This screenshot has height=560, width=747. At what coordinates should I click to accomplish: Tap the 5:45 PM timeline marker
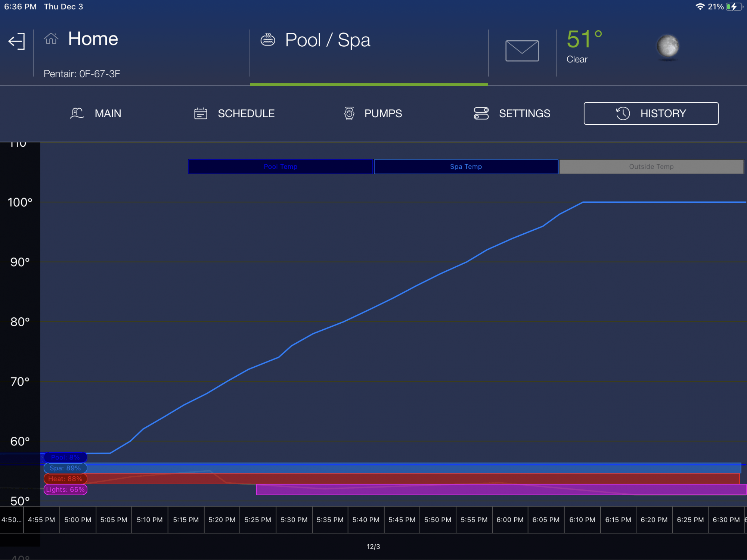tap(402, 520)
